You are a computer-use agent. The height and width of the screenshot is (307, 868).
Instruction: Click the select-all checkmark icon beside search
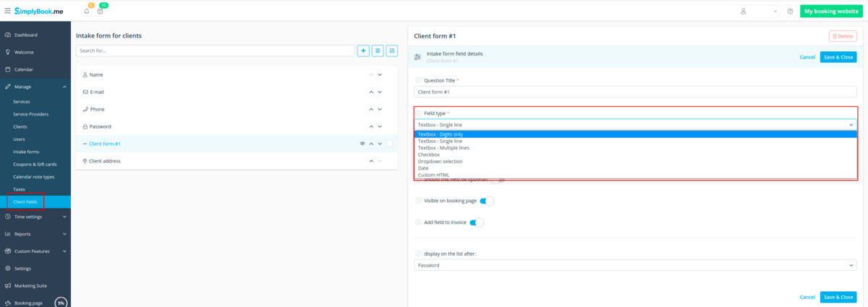(x=391, y=51)
